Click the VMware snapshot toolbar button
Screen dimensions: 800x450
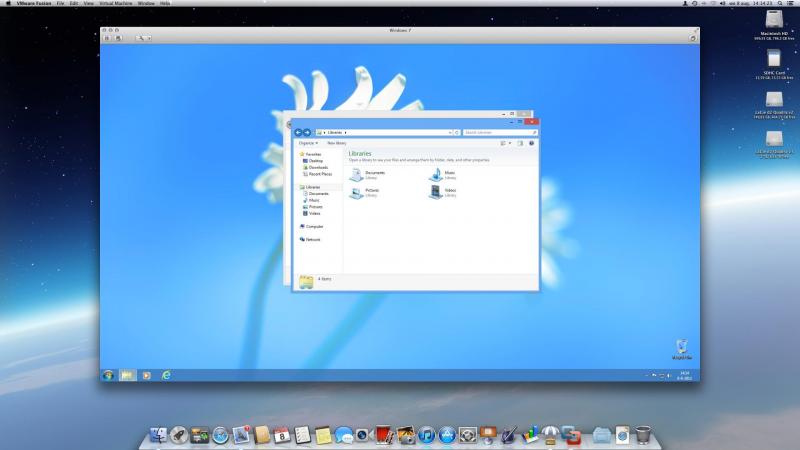click(x=118, y=38)
